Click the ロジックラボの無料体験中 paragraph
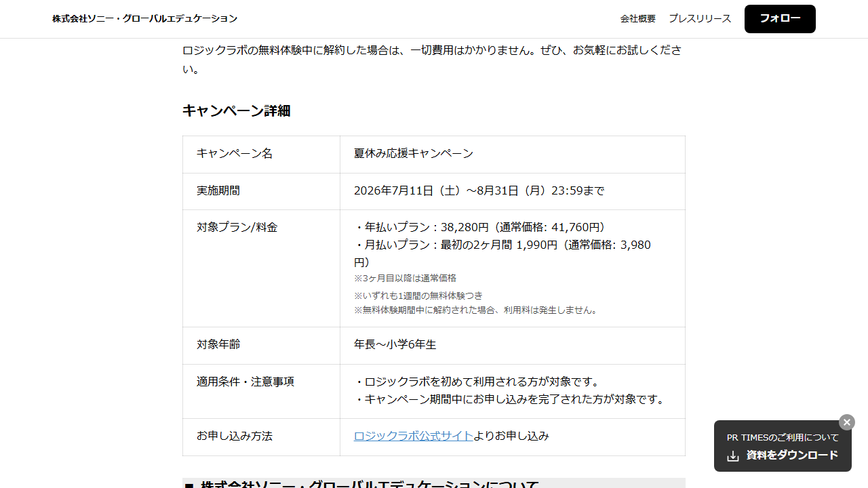This screenshot has height=488, width=868. (433, 60)
